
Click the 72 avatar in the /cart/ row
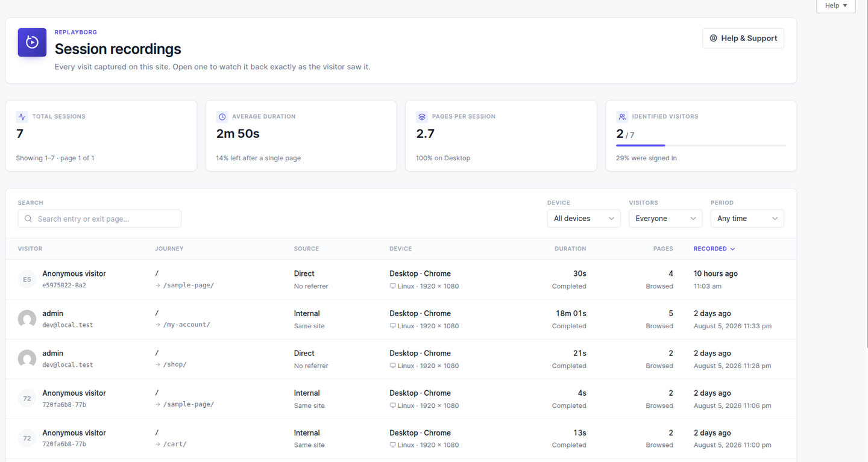(x=27, y=439)
